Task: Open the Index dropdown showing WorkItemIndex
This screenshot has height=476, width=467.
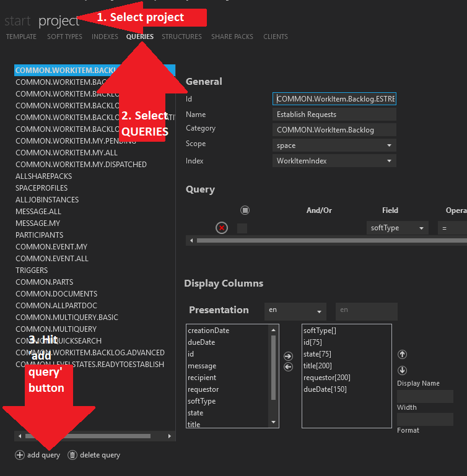Action: [x=334, y=161]
